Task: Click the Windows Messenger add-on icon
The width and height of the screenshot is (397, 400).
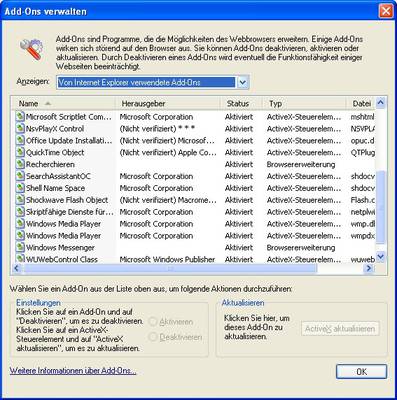Action: 20,248
